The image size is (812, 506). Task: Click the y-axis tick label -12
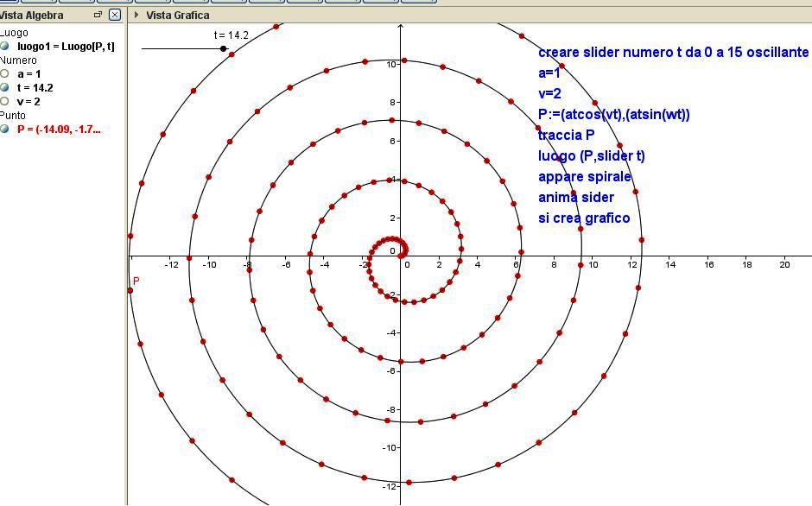[391, 486]
